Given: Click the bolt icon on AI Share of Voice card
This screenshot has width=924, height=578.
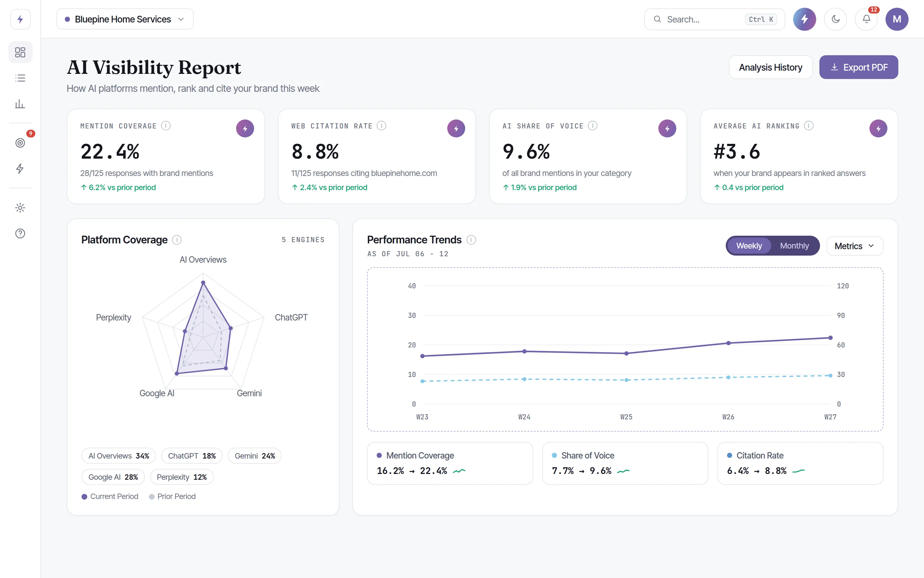Looking at the screenshot, I should pos(667,128).
